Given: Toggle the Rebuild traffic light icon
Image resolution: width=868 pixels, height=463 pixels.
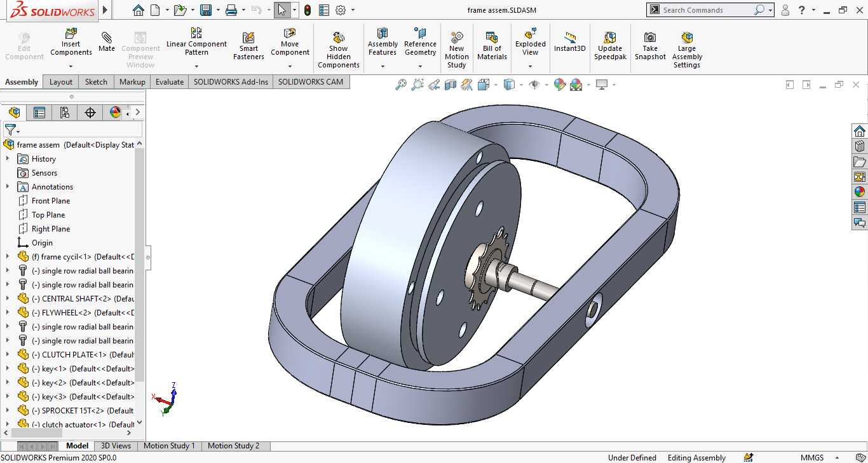Looking at the screenshot, I should [x=308, y=10].
